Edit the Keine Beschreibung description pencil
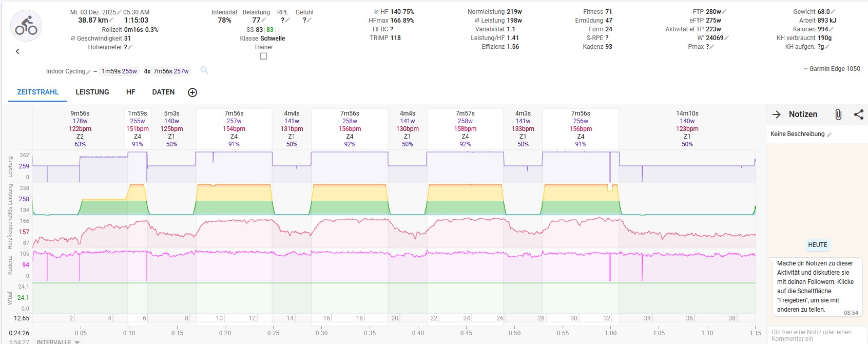The height and width of the screenshot is (344, 868). (829, 135)
